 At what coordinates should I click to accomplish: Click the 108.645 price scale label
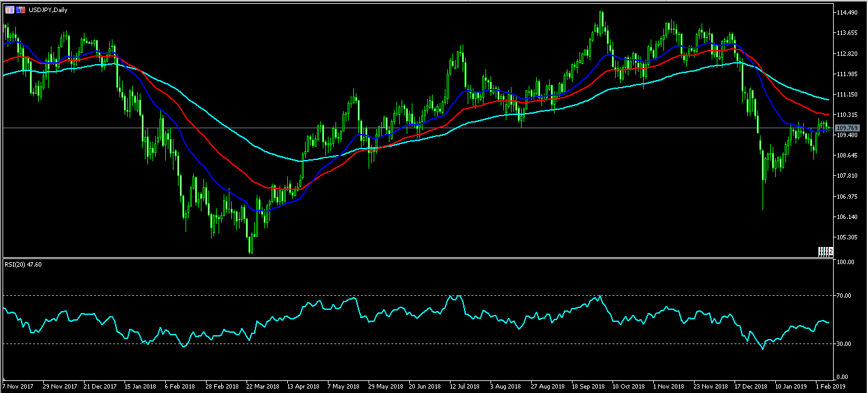coord(848,156)
